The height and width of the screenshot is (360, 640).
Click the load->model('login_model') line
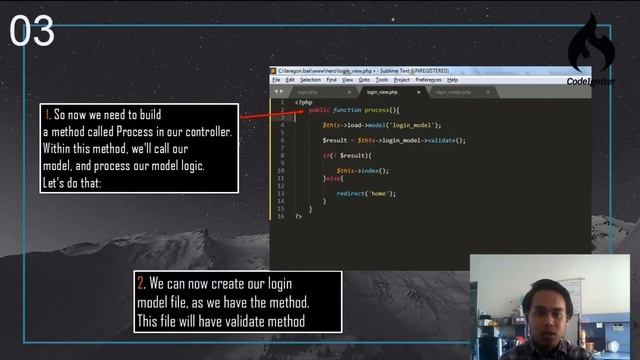click(x=382, y=125)
